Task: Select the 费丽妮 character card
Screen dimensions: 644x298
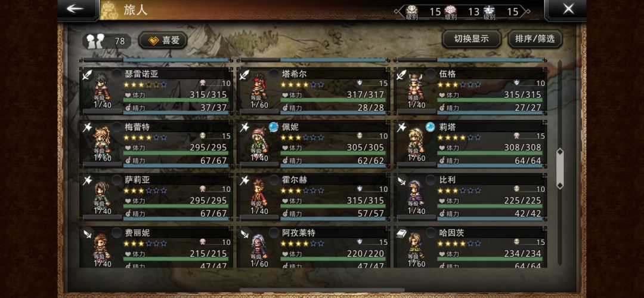Action: coord(156,247)
